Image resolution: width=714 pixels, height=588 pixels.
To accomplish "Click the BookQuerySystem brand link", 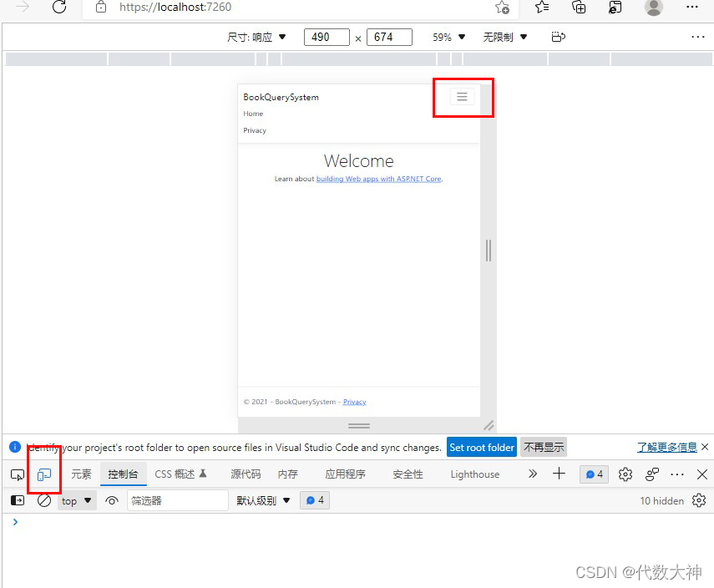I will coord(281,97).
